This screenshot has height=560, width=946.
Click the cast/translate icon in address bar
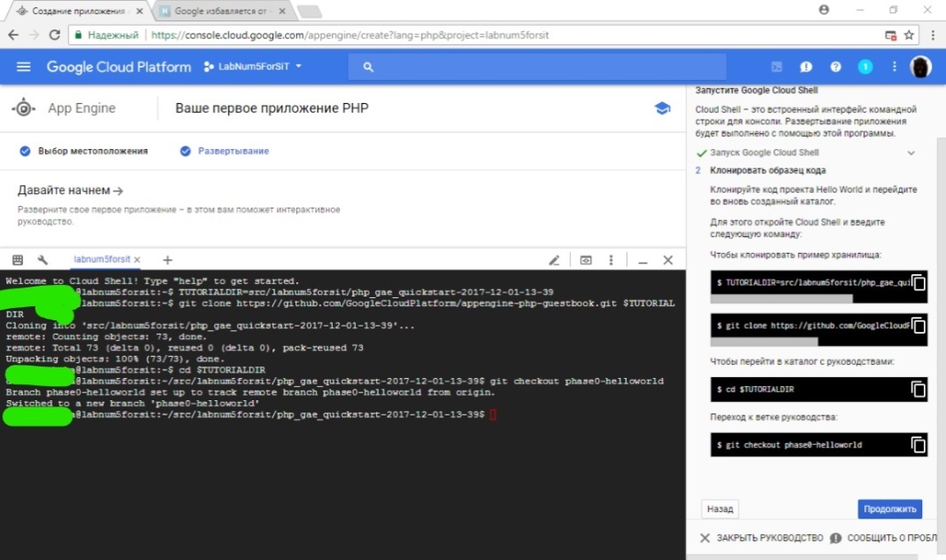(x=890, y=35)
